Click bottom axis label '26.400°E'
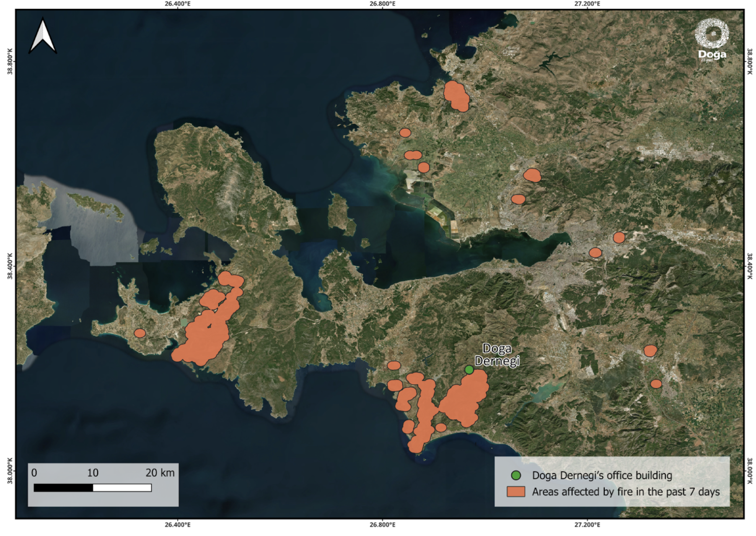Viewport: 756px width, 536px height. tap(178, 524)
